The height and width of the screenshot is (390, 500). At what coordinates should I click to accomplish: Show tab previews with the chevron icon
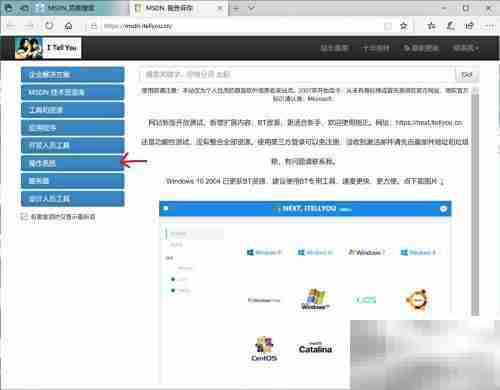[252, 8]
